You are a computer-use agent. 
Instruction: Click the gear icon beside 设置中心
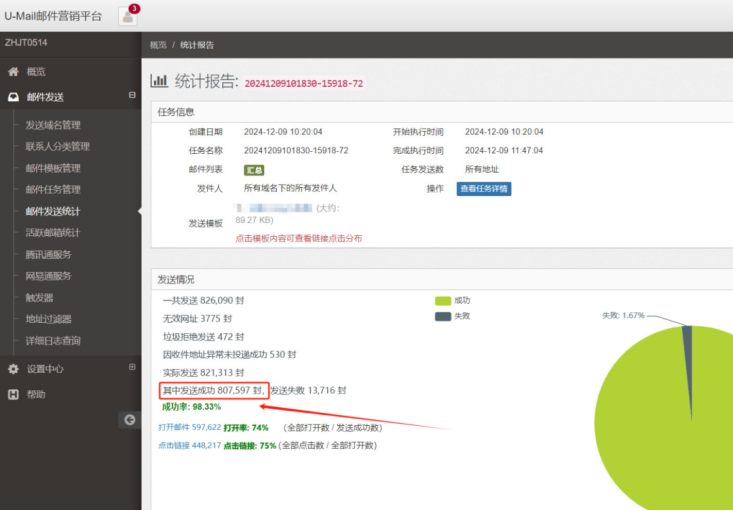click(13, 369)
